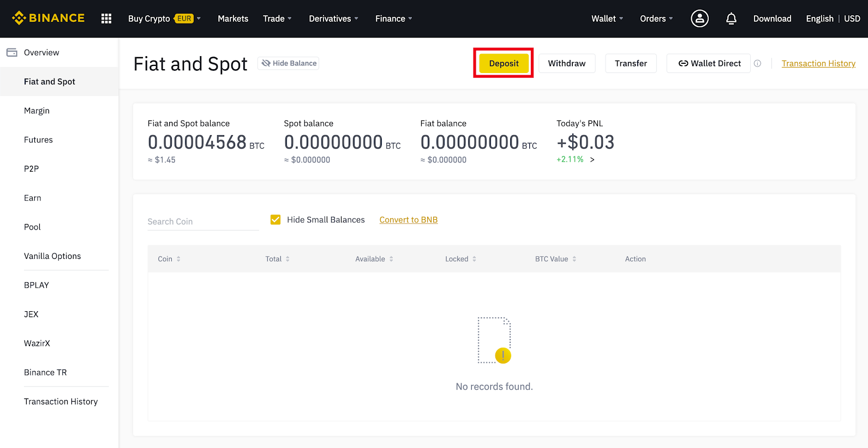Viewport: 868px width, 448px height.
Task: Click the 0.00004568 BTC balance value
Action: (206, 142)
